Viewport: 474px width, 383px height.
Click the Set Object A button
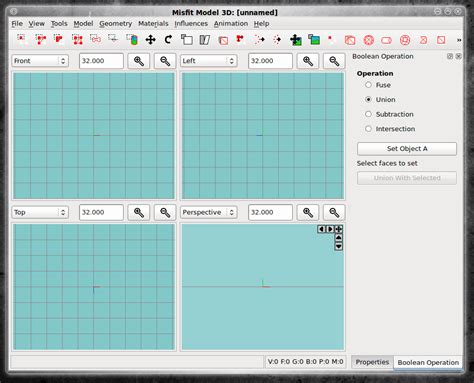click(x=407, y=149)
